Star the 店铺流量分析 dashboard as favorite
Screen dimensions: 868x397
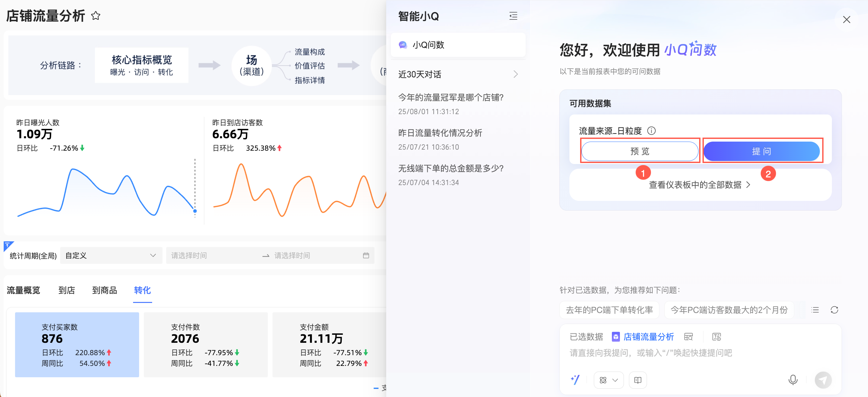point(96,15)
